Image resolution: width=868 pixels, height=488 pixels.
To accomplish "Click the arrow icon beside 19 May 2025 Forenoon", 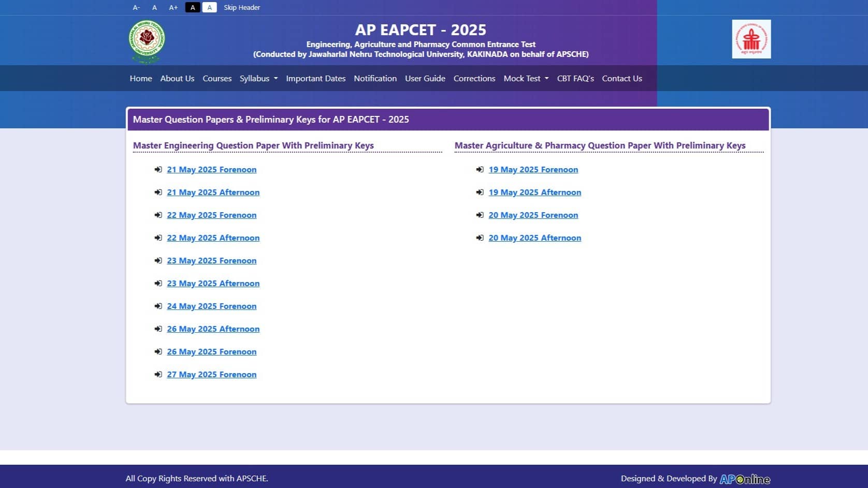I will click(x=480, y=169).
